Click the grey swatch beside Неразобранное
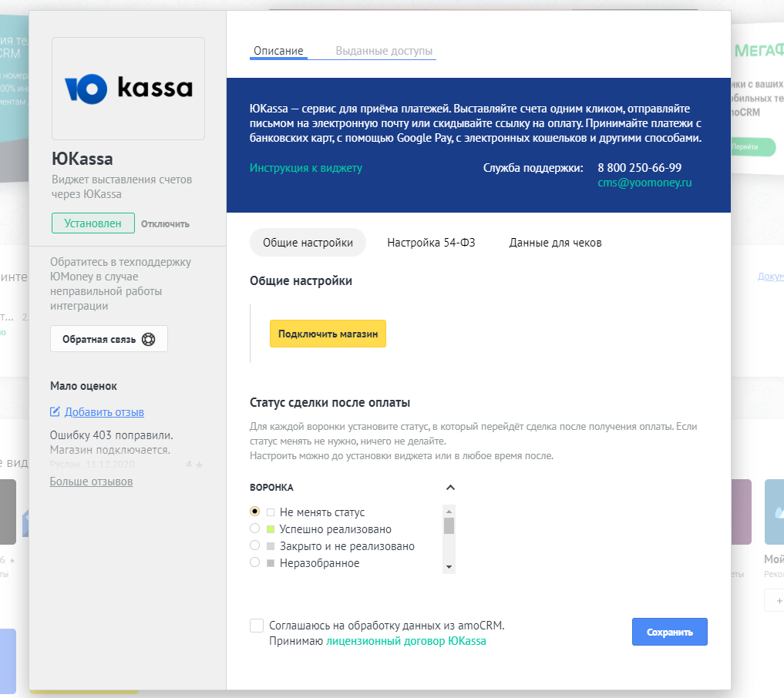This screenshot has width=784, height=698. coord(271,563)
